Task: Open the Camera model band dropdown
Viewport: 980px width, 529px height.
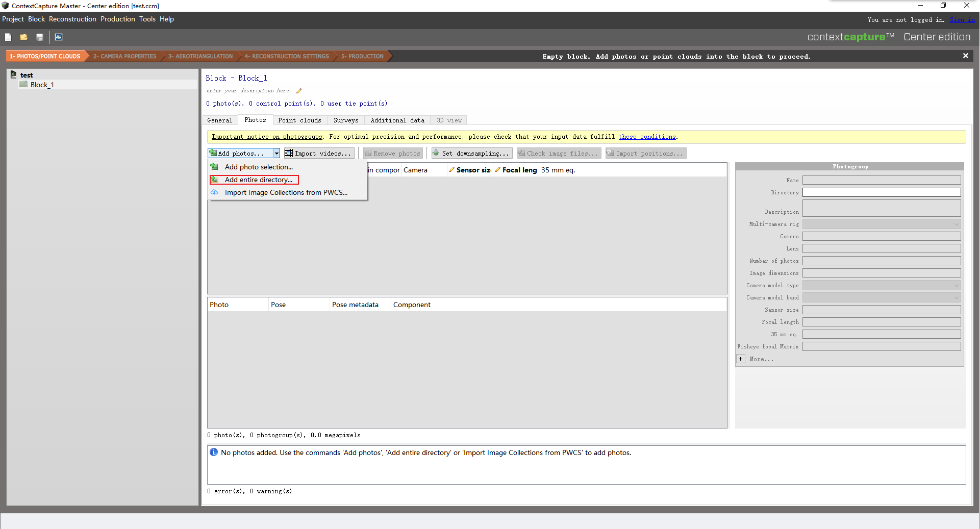Action: pos(881,297)
